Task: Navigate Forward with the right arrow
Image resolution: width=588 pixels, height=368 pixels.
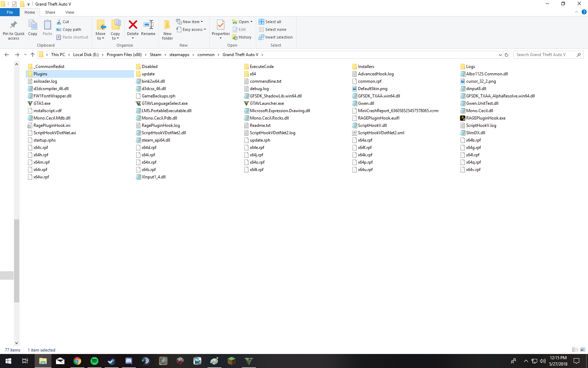Action: tap(17, 55)
